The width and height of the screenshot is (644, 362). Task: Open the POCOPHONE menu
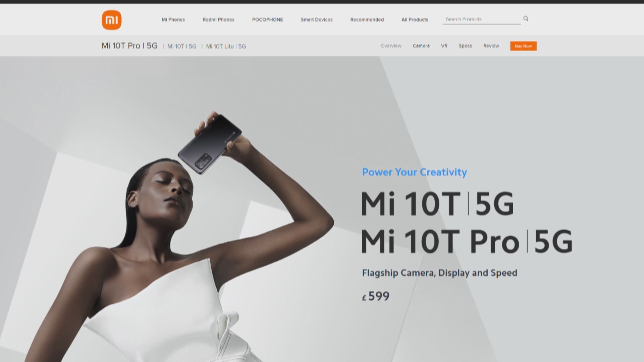click(x=267, y=20)
